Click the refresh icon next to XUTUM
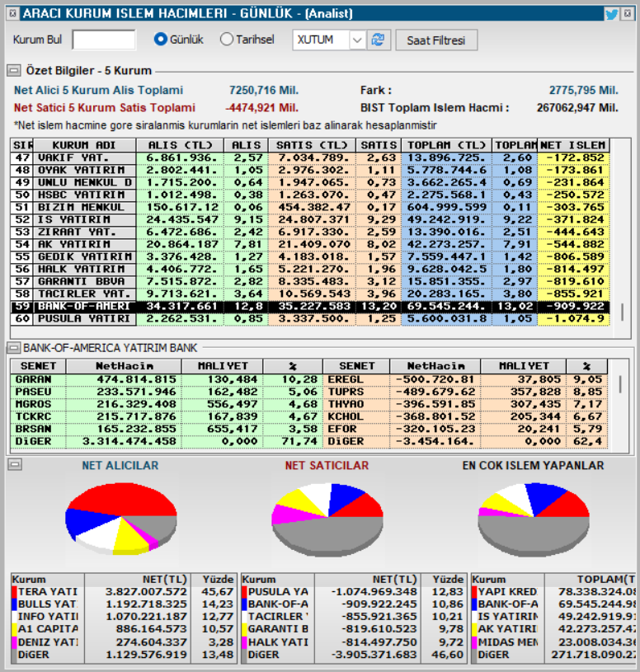 tap(378, 40)
